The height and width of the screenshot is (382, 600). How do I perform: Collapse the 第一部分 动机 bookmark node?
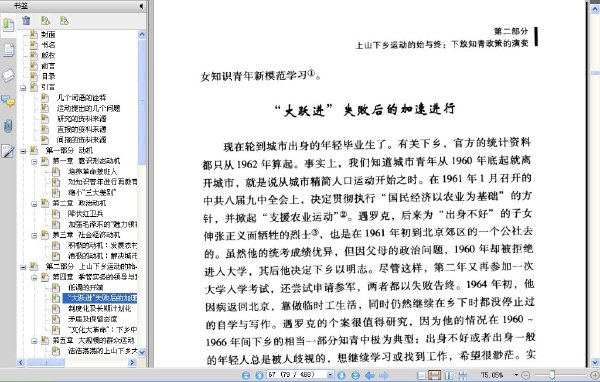pos(23,151)
